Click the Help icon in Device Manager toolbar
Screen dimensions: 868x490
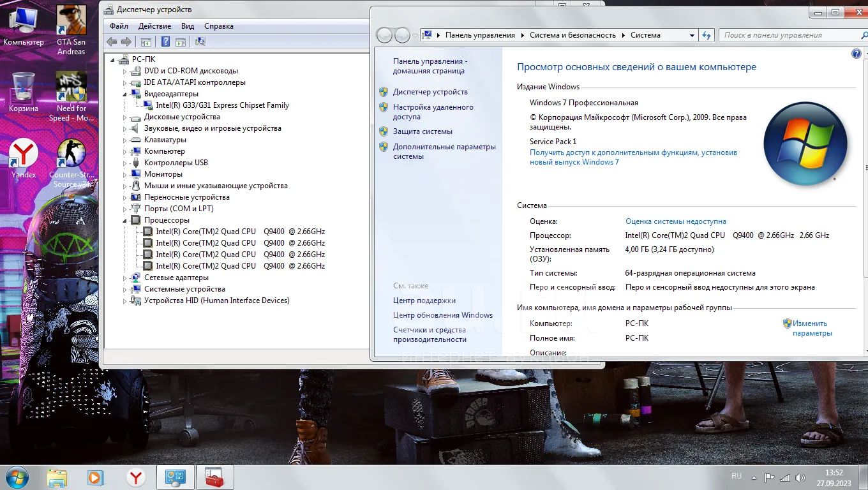(x=167, y=41)
